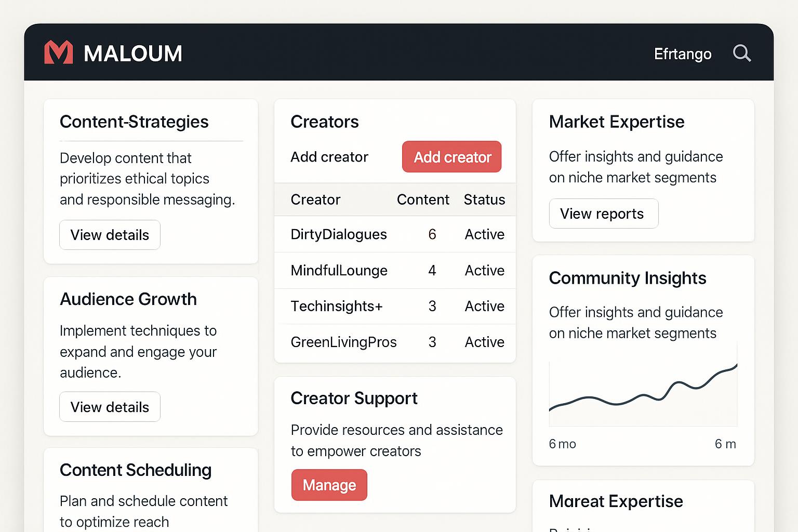Image resolution: width=798 pixels, height=532 pixels.
Task: Sort by the Creator column header
Action: [x=315, y=199]
